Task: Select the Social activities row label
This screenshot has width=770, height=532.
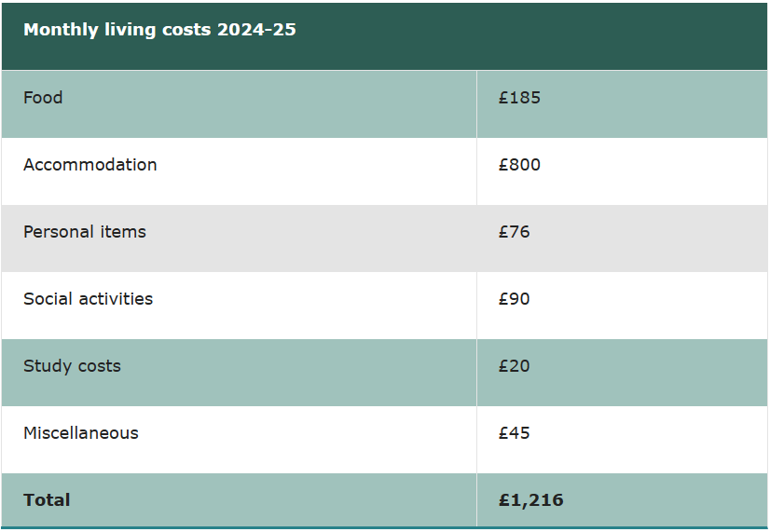Action: click(x=88, y=299)
